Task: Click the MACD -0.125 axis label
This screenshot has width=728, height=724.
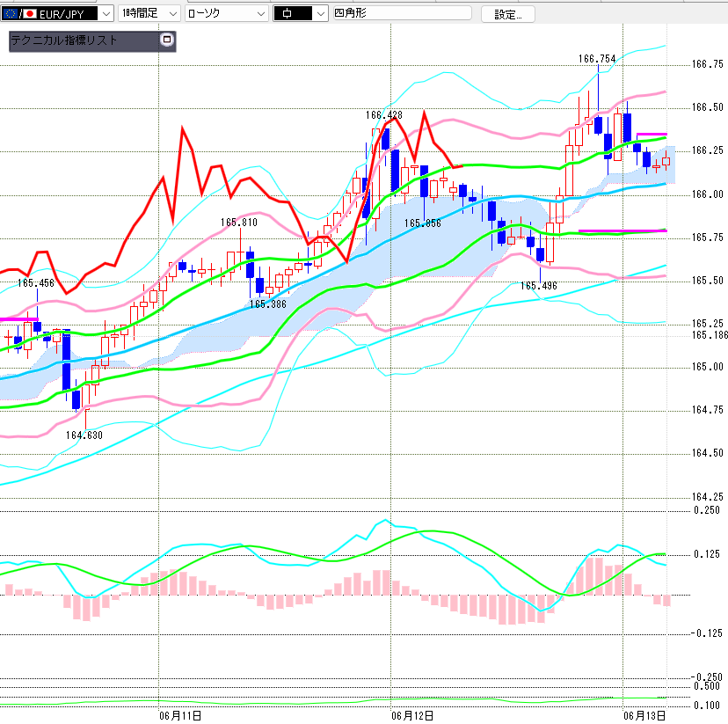Action: pyautogui.click(x=707, y=633)
